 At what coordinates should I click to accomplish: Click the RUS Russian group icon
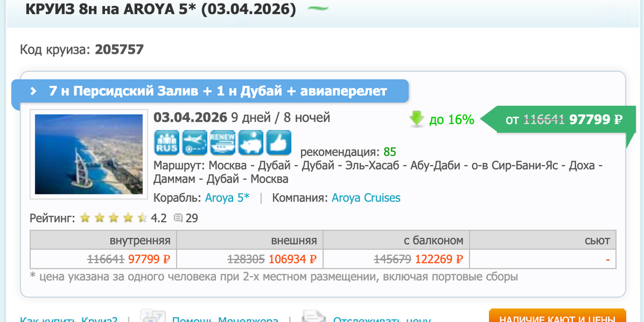[x=167, y=143]
